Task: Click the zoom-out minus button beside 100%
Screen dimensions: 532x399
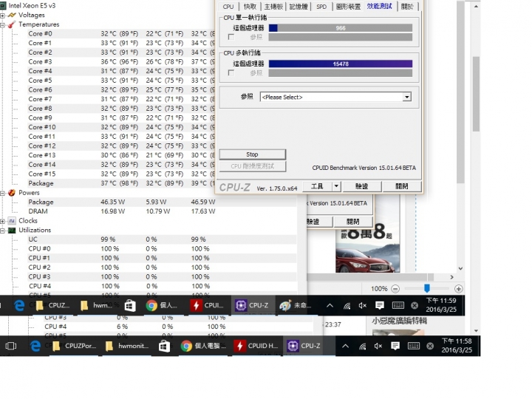Action: (395, 289)
